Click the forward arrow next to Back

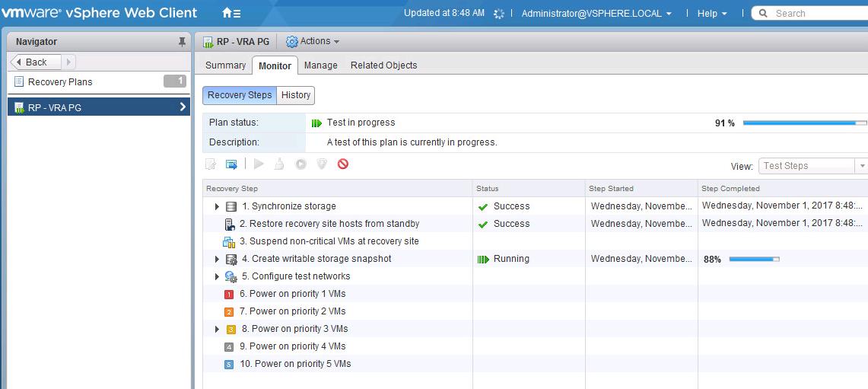(68, 62)
